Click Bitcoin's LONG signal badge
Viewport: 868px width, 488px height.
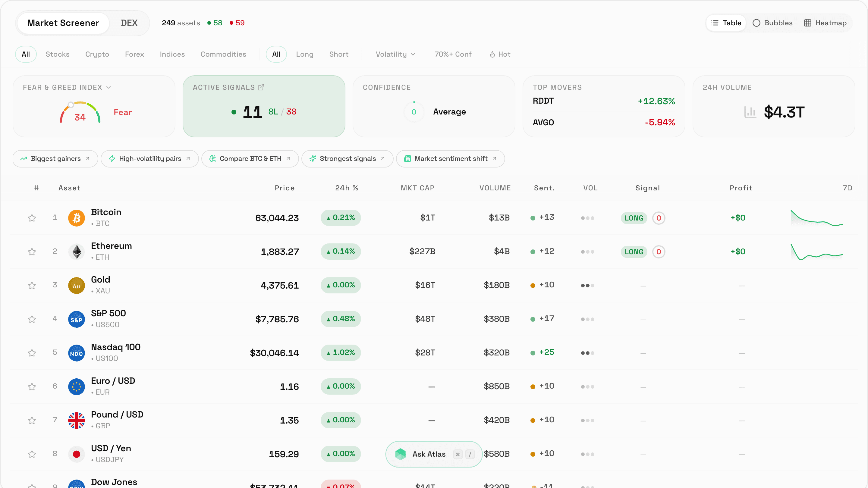tap(634, 218)
